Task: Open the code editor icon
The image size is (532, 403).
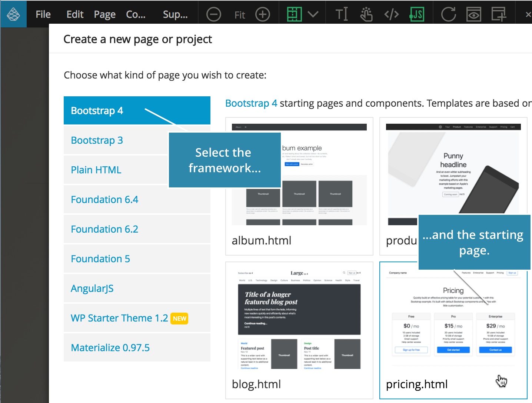Action: point(392,14)
